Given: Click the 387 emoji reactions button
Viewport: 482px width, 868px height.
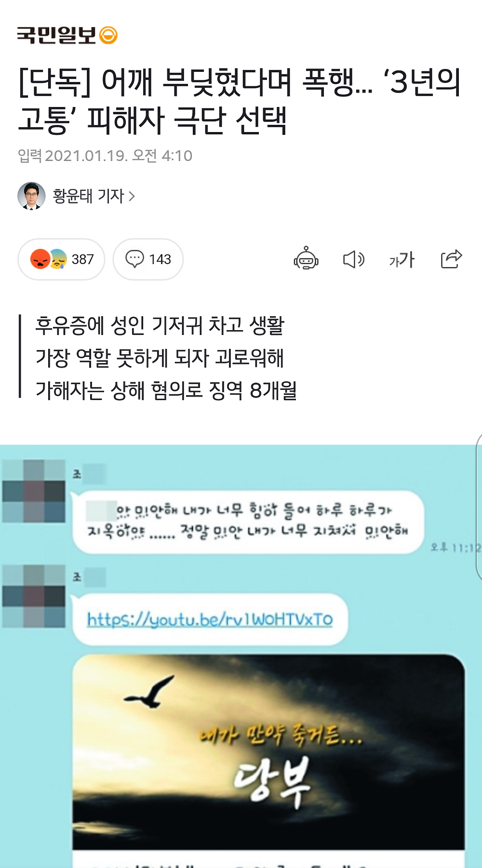Looking at the screenshot, I should [61, 259].
